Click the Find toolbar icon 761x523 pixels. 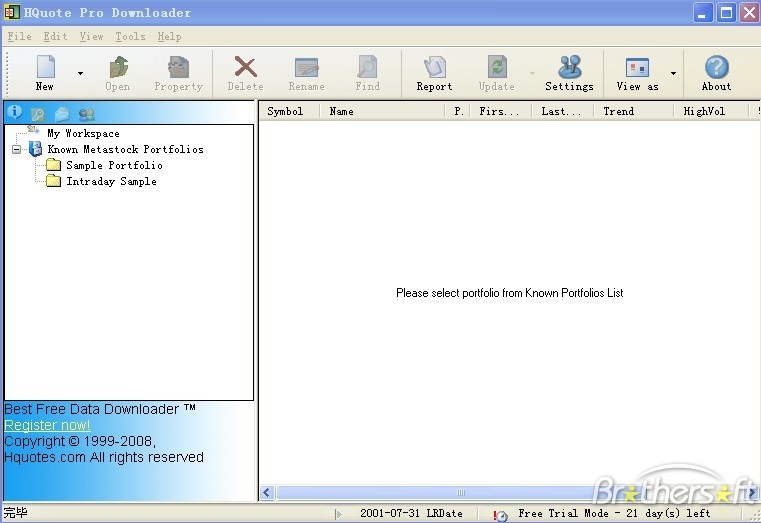tap(367, 67)
